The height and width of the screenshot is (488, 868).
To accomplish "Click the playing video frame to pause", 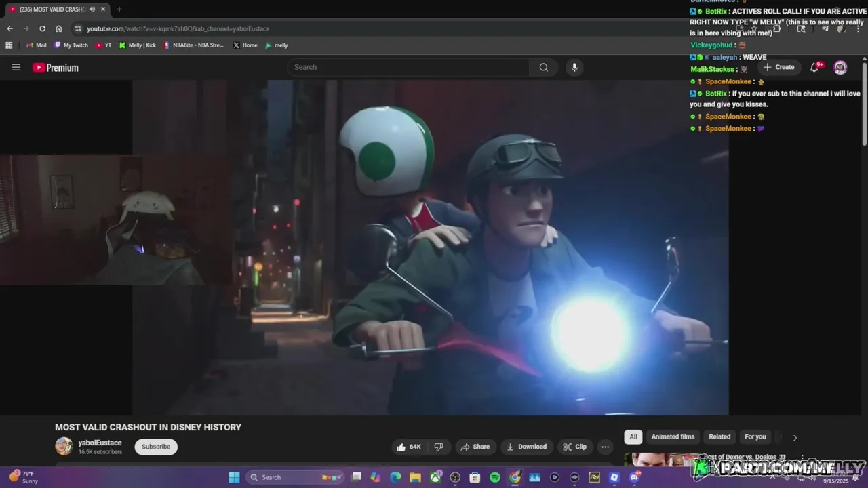I will (431, 247).
